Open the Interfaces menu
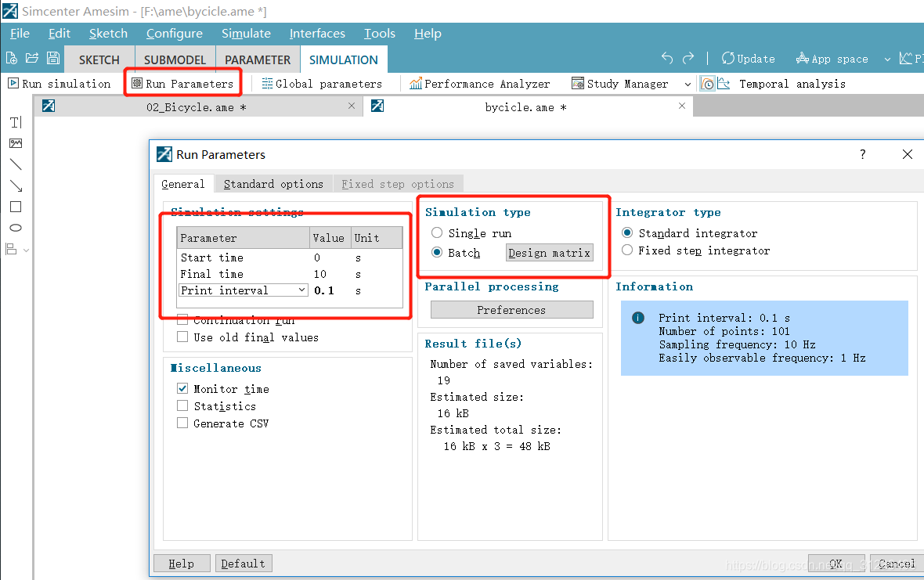The image size is (924, 580). (318, 34)
